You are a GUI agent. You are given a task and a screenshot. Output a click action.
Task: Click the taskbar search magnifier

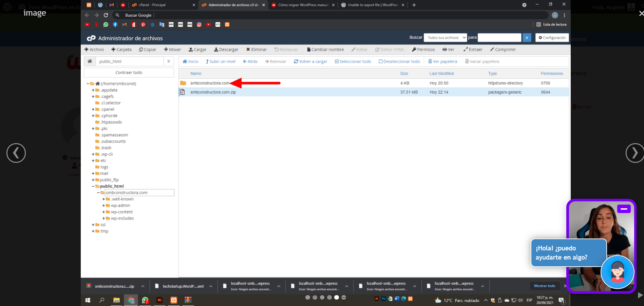pyautogui.click(x=102, y=300)
